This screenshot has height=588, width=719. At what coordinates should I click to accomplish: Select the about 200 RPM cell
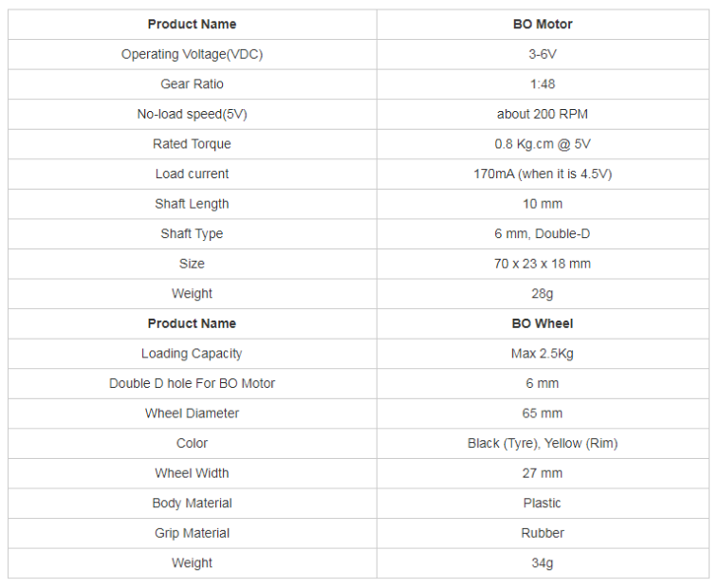click(543, 114)
